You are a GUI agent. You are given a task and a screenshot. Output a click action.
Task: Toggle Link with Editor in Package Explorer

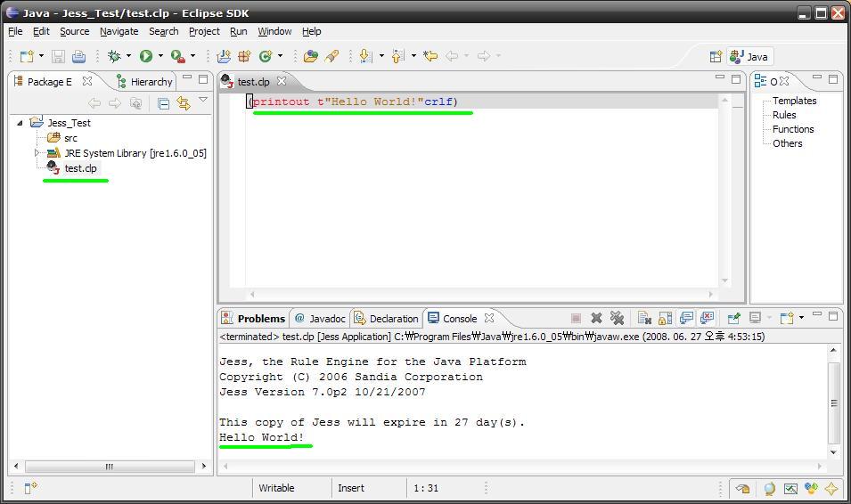[x=184, y=103]
